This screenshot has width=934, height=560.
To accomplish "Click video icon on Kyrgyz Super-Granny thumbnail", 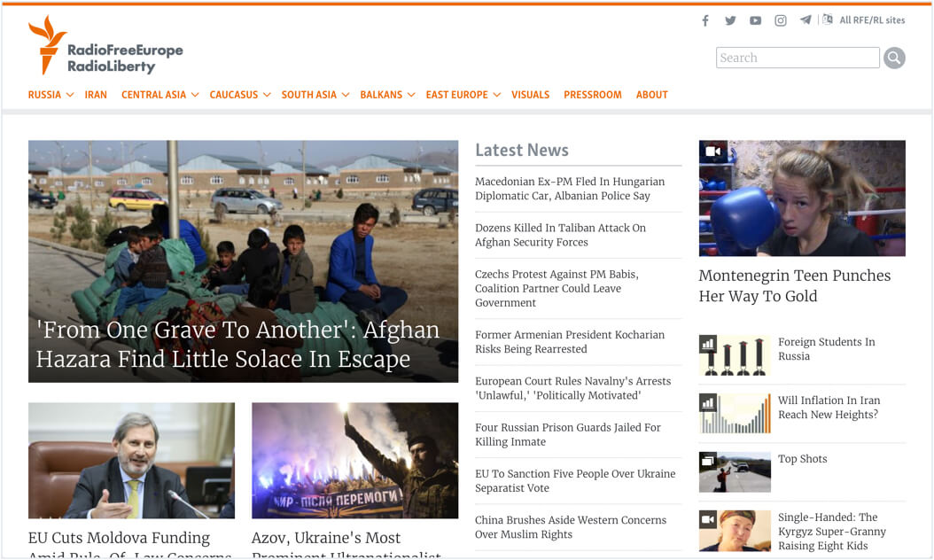I will (x=708, y=519).
